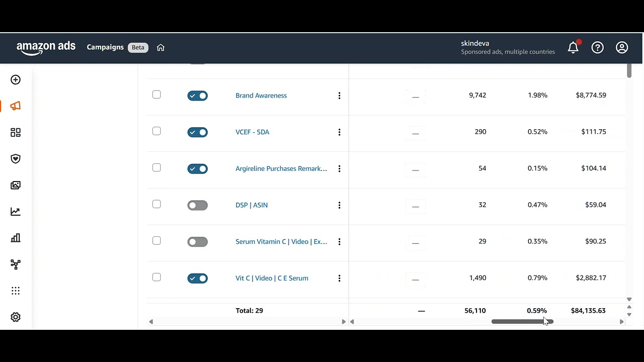Open actions menu for Argireline Purchases Remark
Image resolution: width=644 pixels, height=362 pixels.
click(339, 168)
